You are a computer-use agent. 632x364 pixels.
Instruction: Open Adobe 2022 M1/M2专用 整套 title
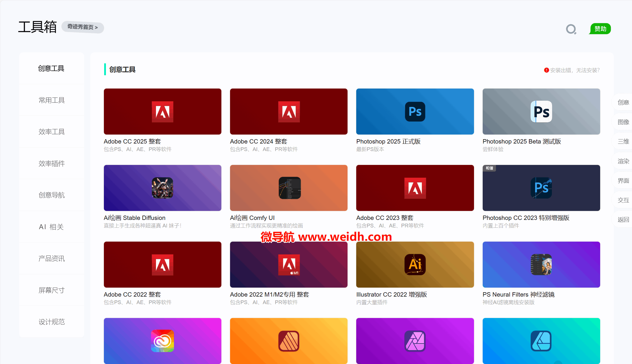coord(269,295)
